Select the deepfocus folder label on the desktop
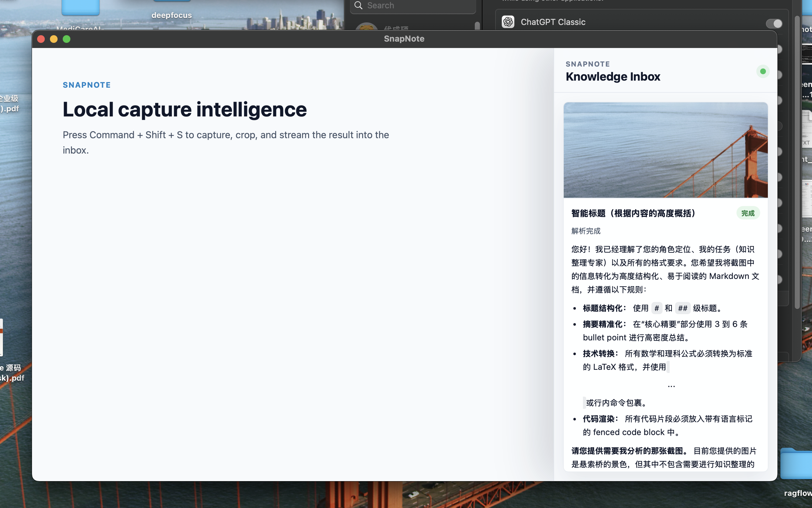812x508 pixels. point(171,15)
